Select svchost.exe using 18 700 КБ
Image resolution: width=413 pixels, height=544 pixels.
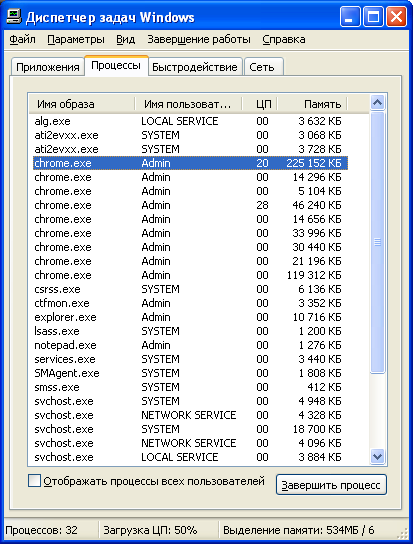[x=190, y=429]
